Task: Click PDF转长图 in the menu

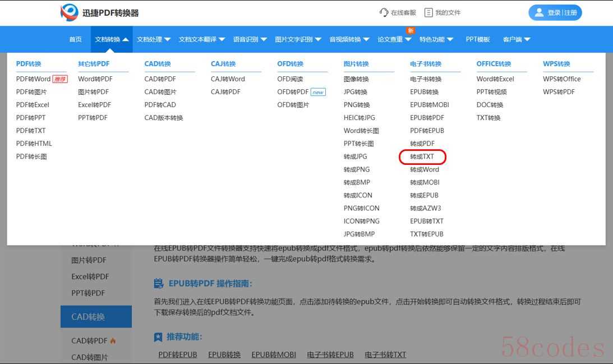Action: point(31,156)
